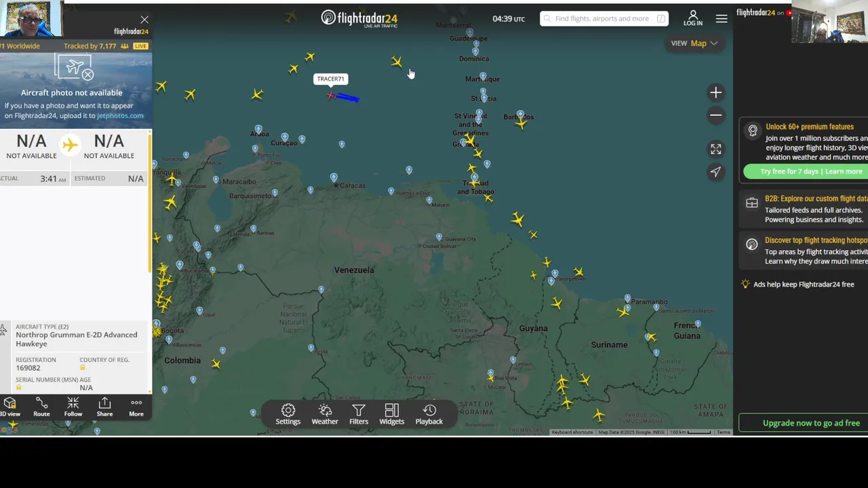Open the Flightradar24 logo home link
The width and height of the screenshot is (868, 488).
[x=359, y=18]
